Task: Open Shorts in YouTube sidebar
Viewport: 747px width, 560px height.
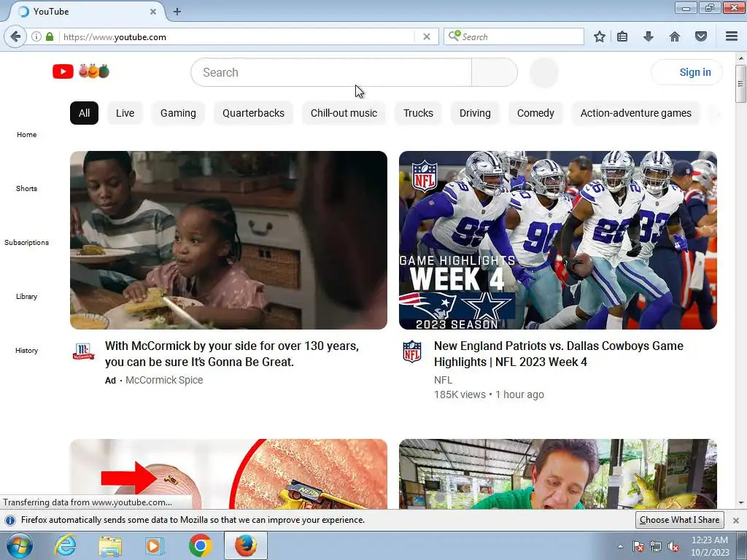Action: (x=27, y=188)
